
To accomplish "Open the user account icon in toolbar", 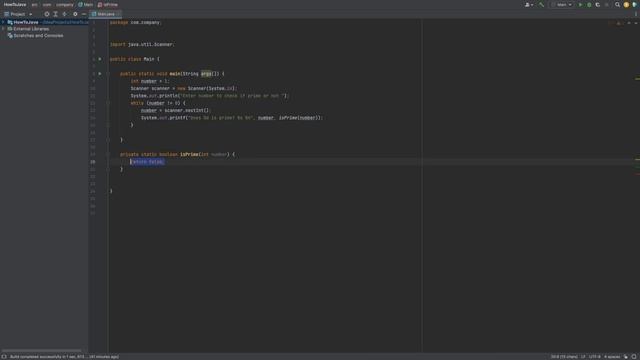I will click(x=529, y=5).
